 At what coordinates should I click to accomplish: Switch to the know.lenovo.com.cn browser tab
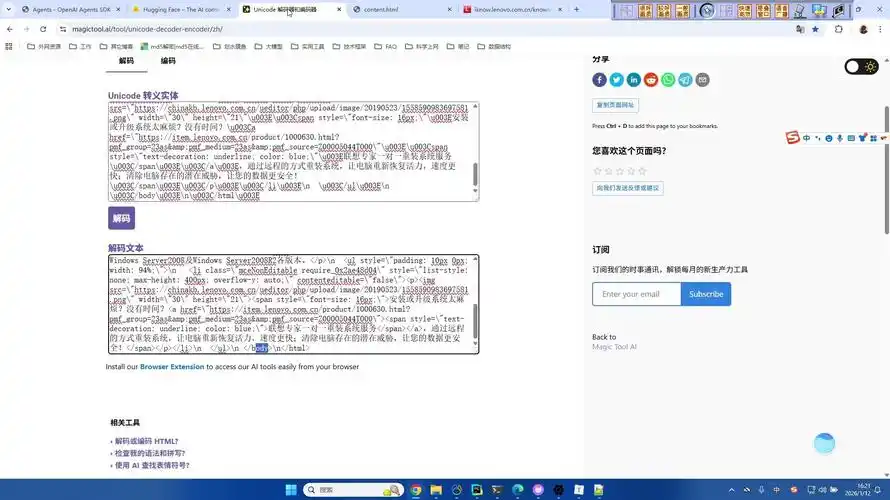pos(512,10)
